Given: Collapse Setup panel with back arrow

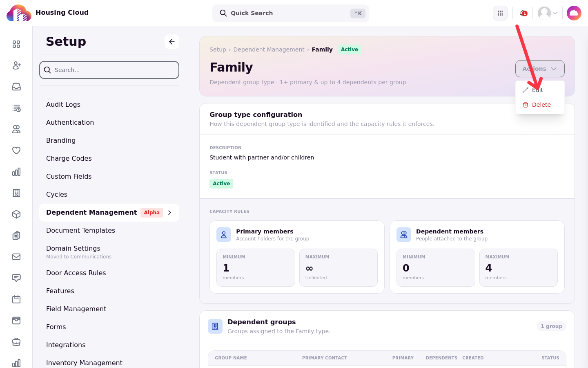Looking at the screenshot, I should [x=172, y=42].
